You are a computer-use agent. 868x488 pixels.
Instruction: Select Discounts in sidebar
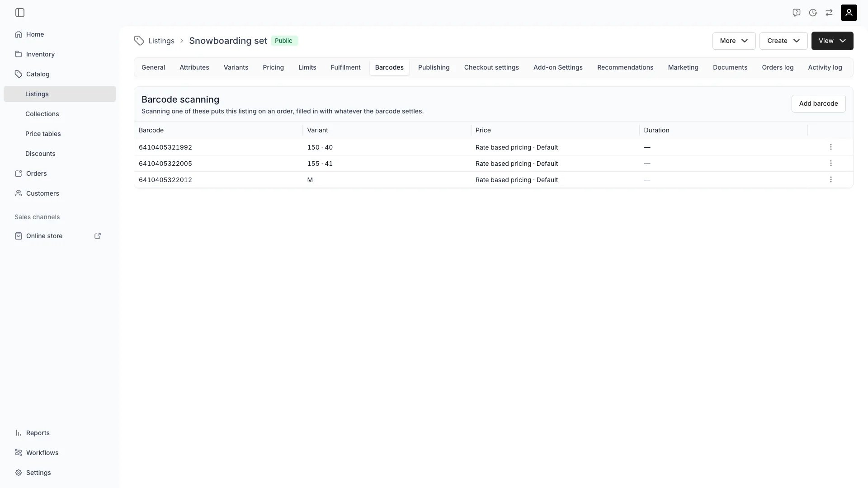point(60,154)
